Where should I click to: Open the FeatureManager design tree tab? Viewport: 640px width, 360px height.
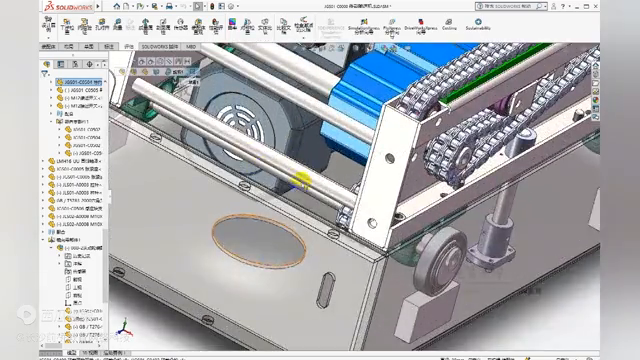click(47, 64)
